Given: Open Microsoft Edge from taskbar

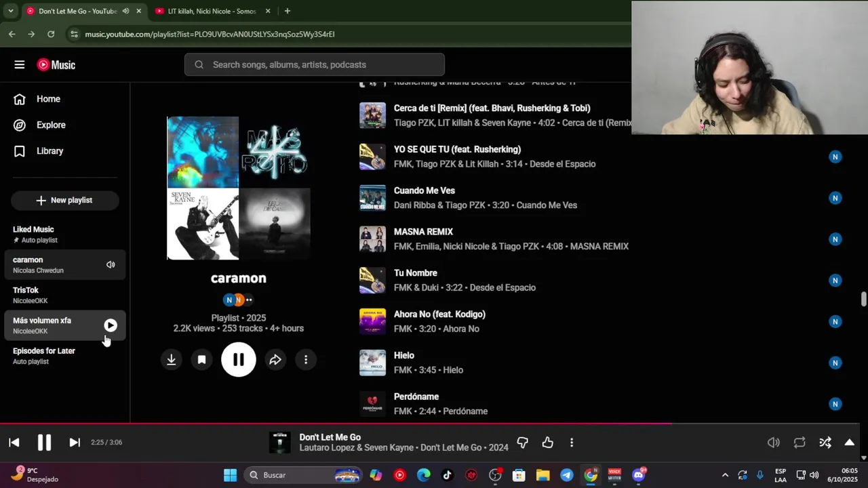Looking at the screenshot, I should pos(424,475).
